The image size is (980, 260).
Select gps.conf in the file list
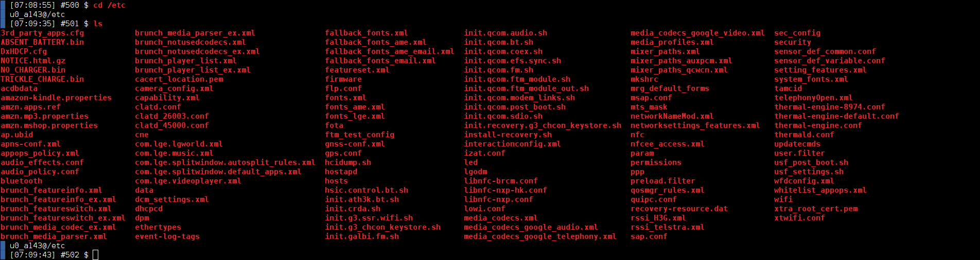click(343, 153)
